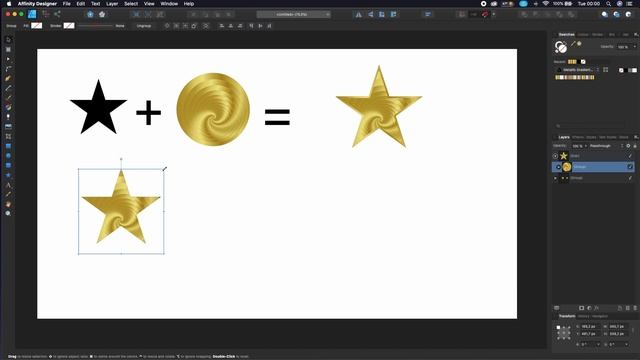640x360 pixels.
Task: Select the Move tool
Action: pyautogui.click(x=8, y=40)
